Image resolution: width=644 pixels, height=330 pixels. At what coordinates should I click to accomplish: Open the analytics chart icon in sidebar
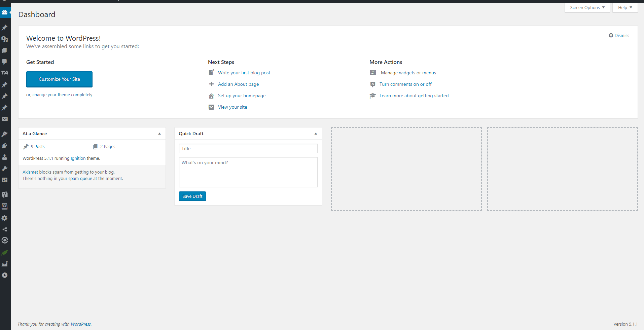click(x=5, y=264)
